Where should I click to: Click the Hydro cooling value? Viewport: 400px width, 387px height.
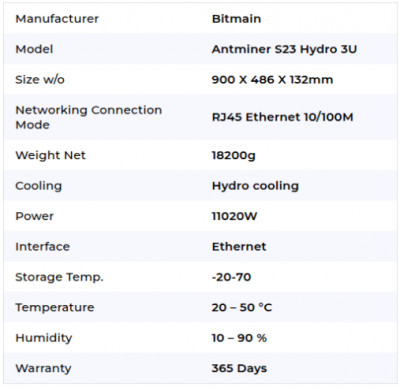click(255, 186)
